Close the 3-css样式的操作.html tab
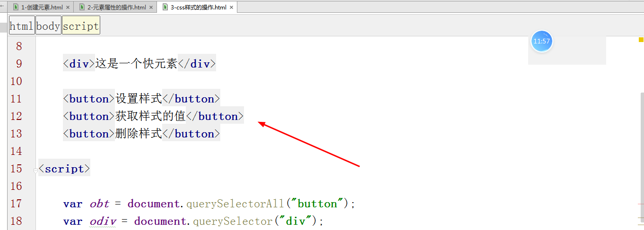Screen dimensions: 644x230 pyautogui.click(x=232, y=8)
